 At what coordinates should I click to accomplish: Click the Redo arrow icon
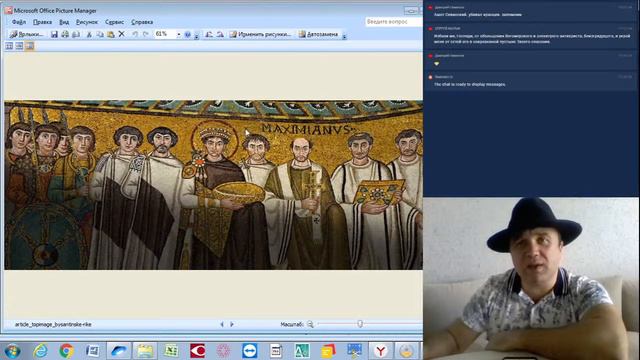point(146,34)
